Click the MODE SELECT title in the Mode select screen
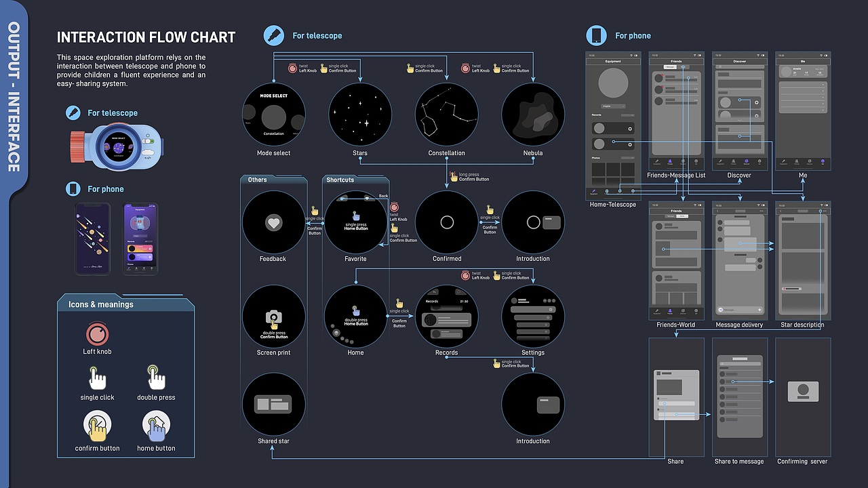868x488 pixels. [274, 96]
